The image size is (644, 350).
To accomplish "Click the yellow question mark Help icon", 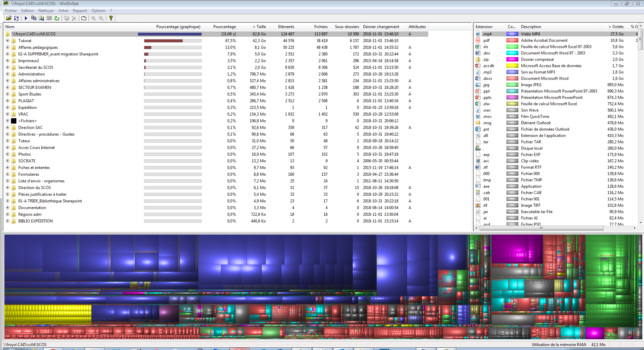I will click(111, 18).
